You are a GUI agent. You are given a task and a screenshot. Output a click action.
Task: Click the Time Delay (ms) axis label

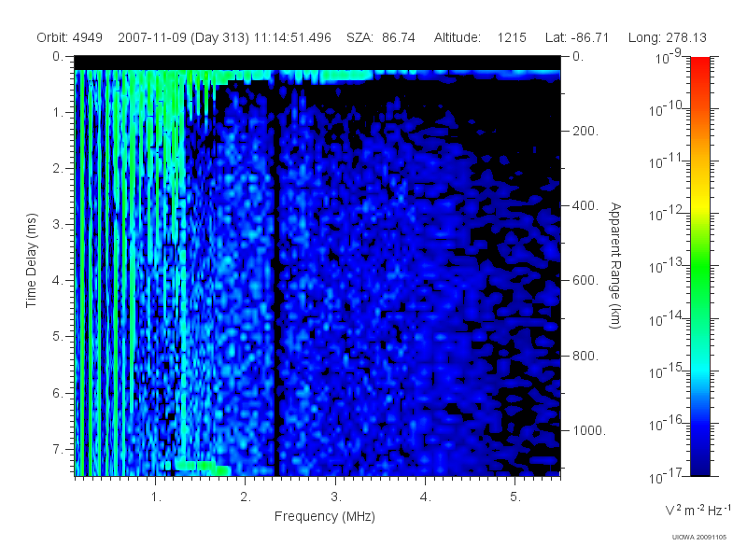[31, 260]
